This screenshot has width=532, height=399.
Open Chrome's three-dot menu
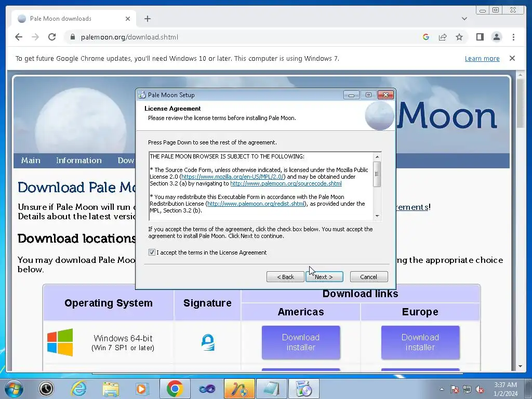[513, 37]
